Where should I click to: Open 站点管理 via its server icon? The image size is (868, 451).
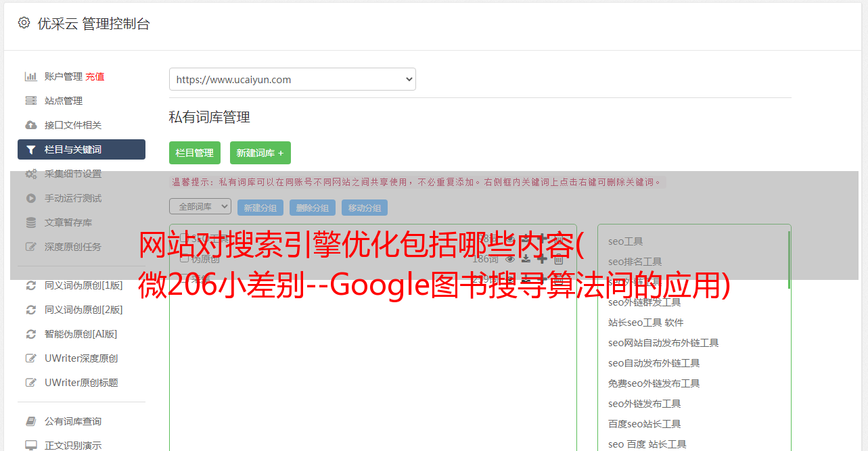click(31, 101)
